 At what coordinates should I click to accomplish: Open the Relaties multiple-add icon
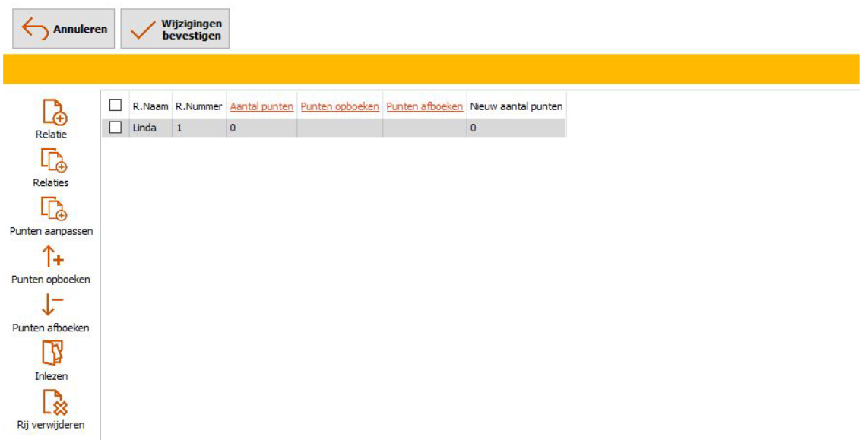click(53, 160)
